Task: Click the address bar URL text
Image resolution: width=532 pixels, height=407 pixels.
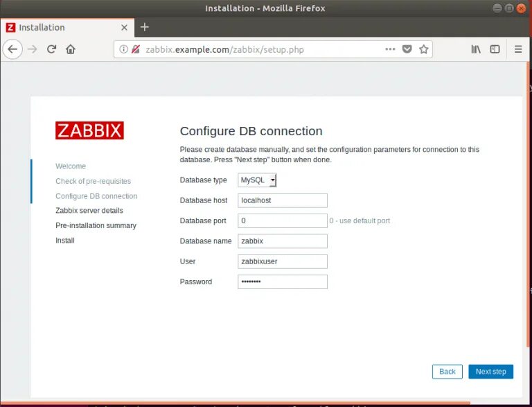Action: [x=224, y=50]
